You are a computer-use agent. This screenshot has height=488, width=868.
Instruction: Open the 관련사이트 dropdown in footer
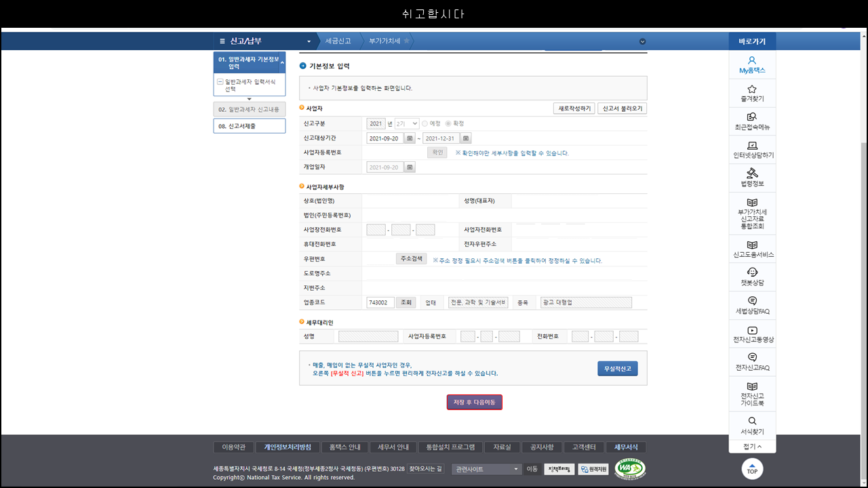(x=486, y=469)
